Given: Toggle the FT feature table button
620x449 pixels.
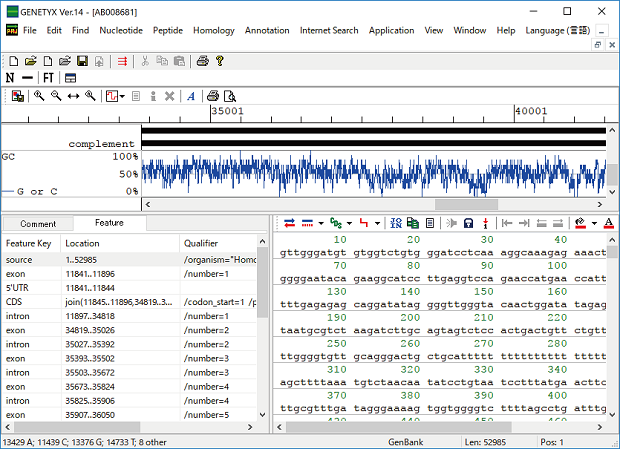Looking at the screenshot, I should pyautogui.click(x=48, y=78).
